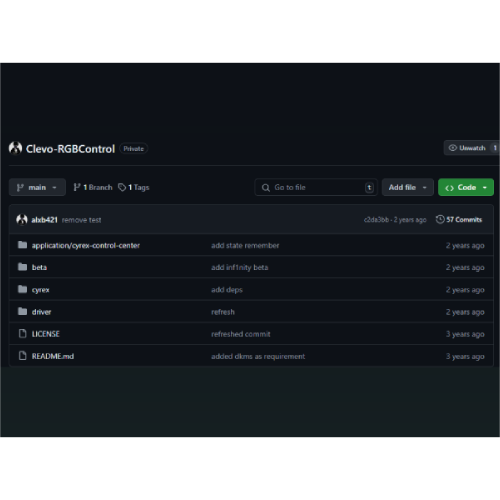Click the tag icon next to 1 Tags
Screen dimensions: 500x500
coord(122,187)
